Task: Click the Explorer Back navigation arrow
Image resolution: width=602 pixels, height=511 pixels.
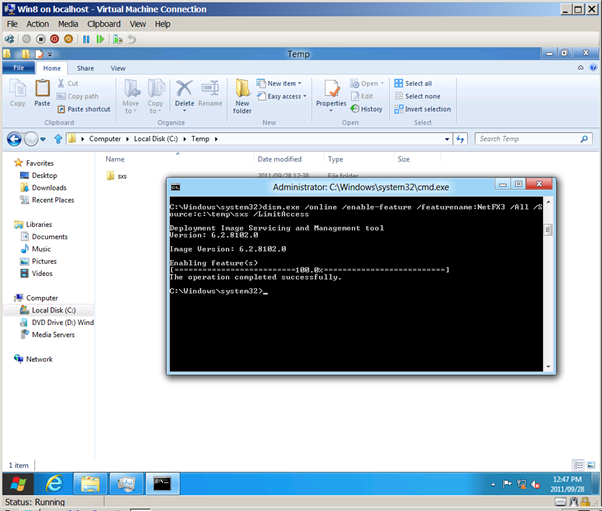Action: (x=14, y=139)
